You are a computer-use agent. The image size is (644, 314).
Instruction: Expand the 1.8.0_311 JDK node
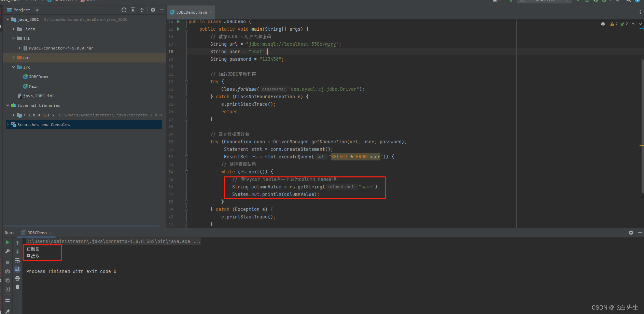(x=13, y=115)
